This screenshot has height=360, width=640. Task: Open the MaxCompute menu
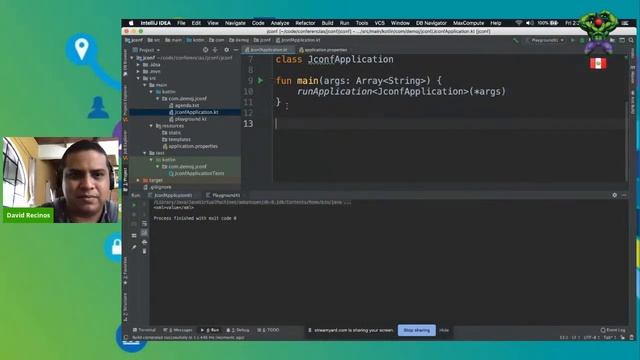[x=469, y=23]
